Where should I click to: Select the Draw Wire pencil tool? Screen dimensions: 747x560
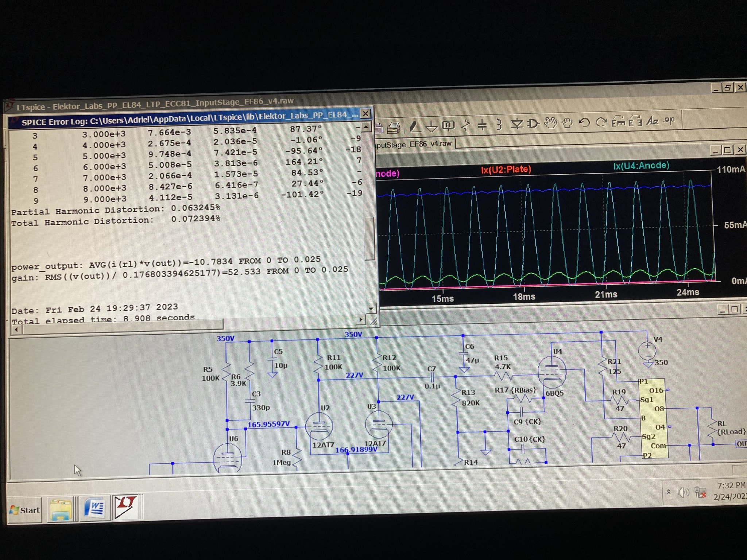pyautogui.click(x=413, y=127)
